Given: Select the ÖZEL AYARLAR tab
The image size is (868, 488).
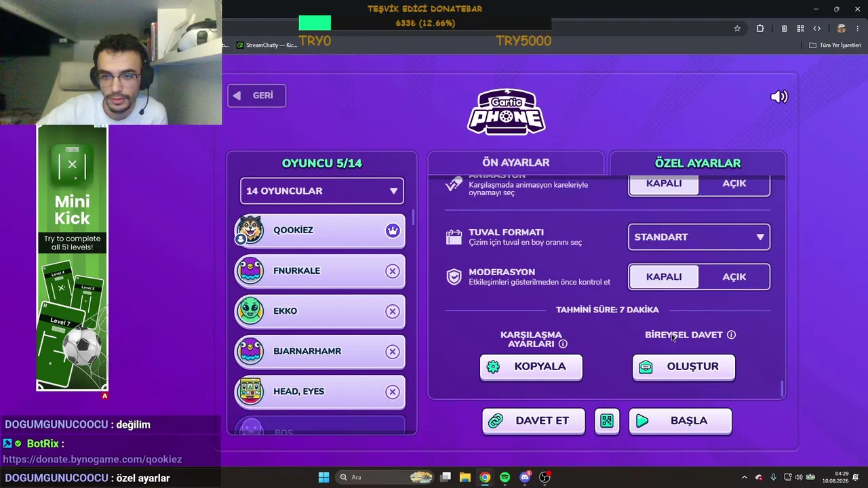Looking at the screenshot, I should [698, 163].
